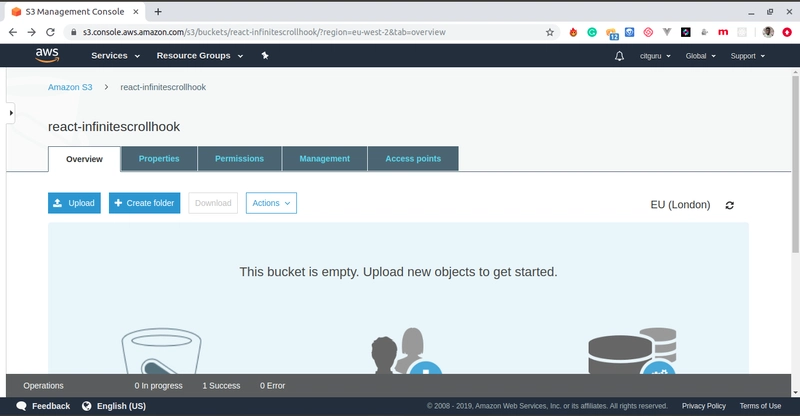Open the Resource Groups dropdown

pos(199,56)
